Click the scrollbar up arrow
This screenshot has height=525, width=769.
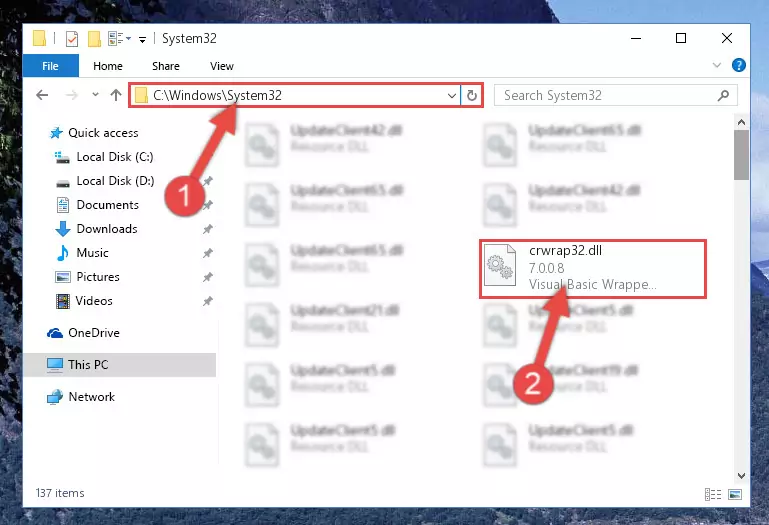pos(741,122)
